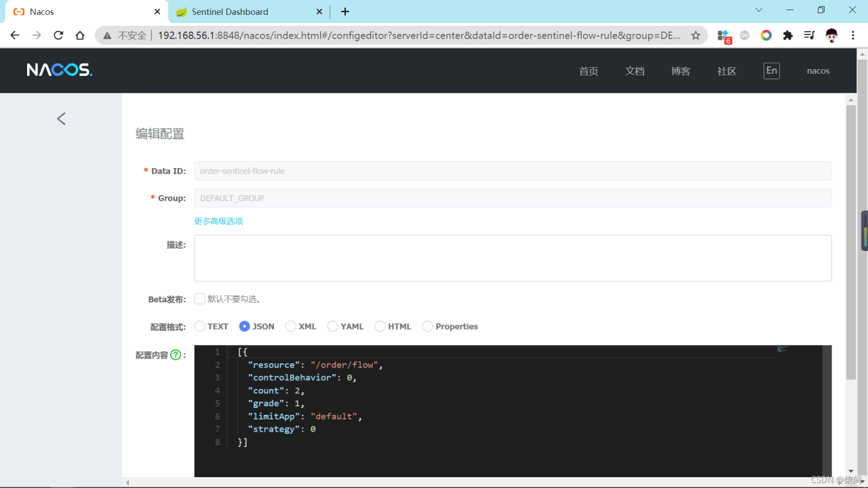Click the colorful circular extension icon
The height and width of the screenshot is (488, 868).
[x=766, y=35]
